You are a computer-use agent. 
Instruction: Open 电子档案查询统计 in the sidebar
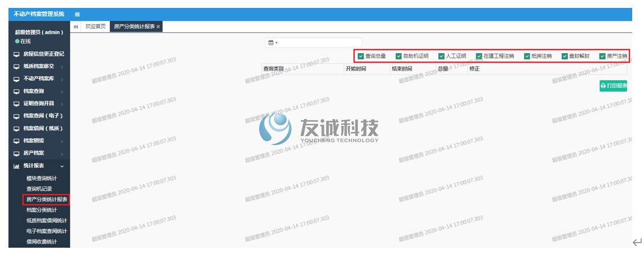(x=46, y=231)
